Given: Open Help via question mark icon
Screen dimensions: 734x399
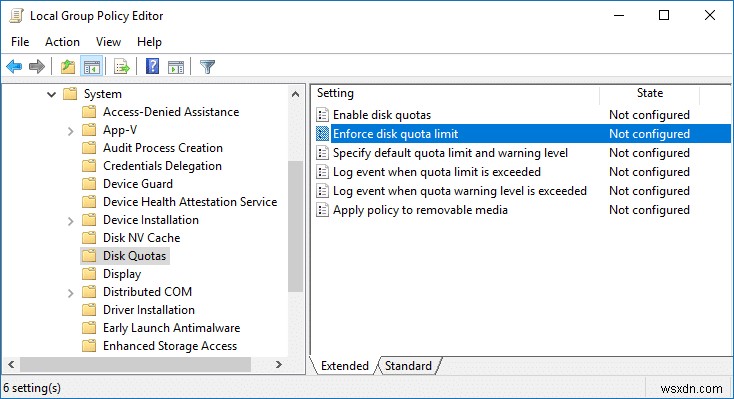Looking at the screenshot, I should [x=152, y=66].
